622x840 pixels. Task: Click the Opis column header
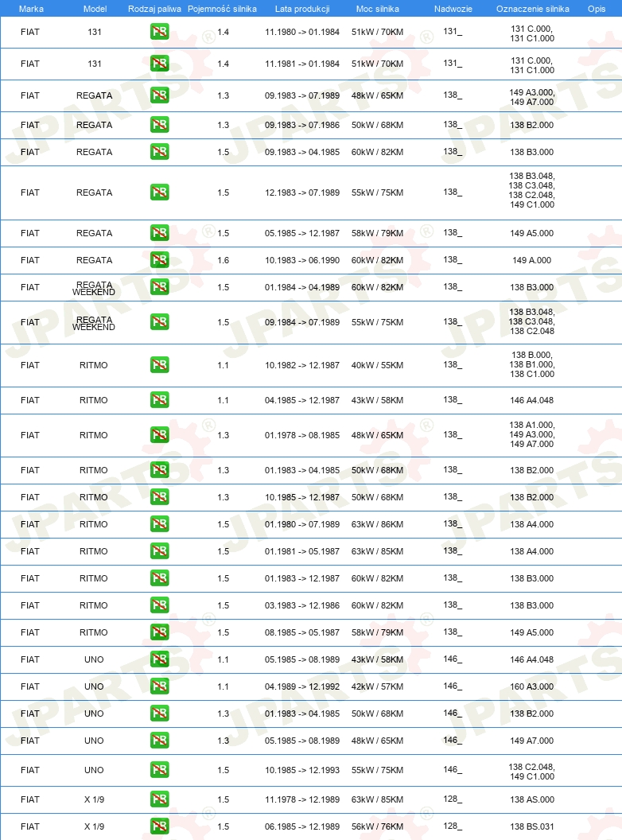pos(597,9)
